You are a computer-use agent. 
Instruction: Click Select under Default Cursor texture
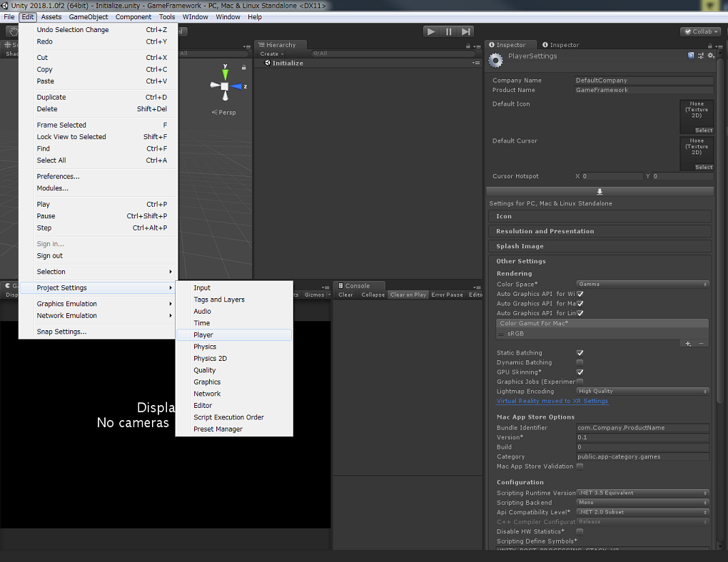click(704, 167)
